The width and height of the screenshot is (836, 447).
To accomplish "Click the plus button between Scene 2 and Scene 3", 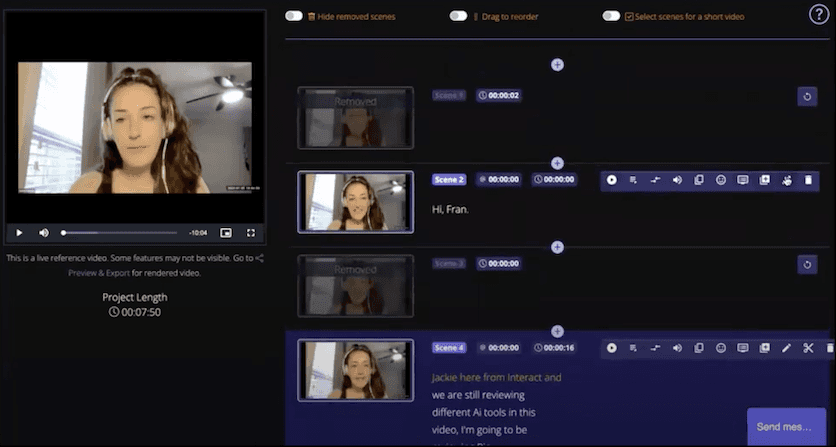I will click(x=557, y=247).
